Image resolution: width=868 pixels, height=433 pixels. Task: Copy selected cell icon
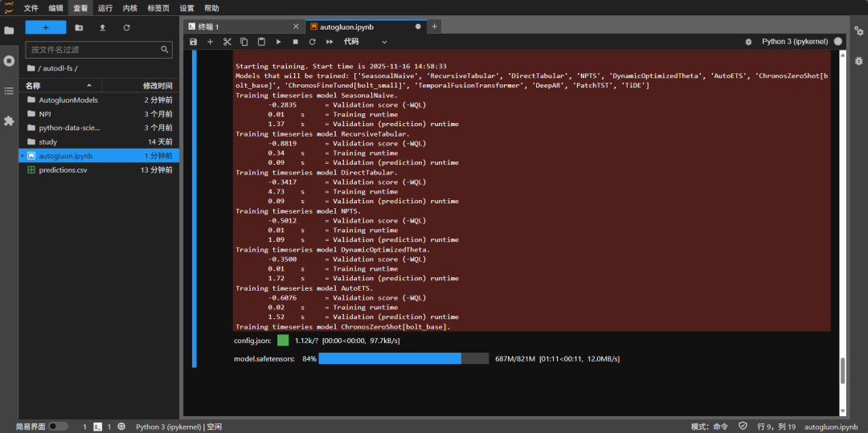pyautogui.click(x=244, y=42)
